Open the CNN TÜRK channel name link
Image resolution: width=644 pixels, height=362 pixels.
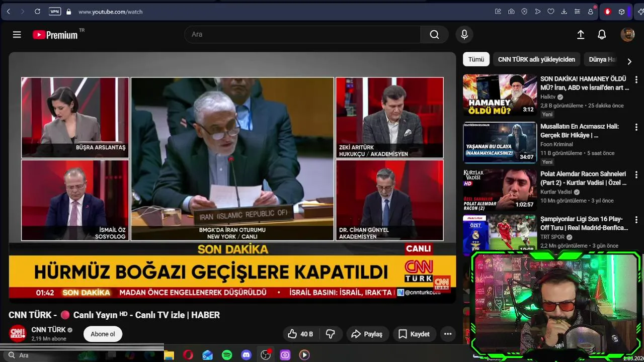pos(48,330)
